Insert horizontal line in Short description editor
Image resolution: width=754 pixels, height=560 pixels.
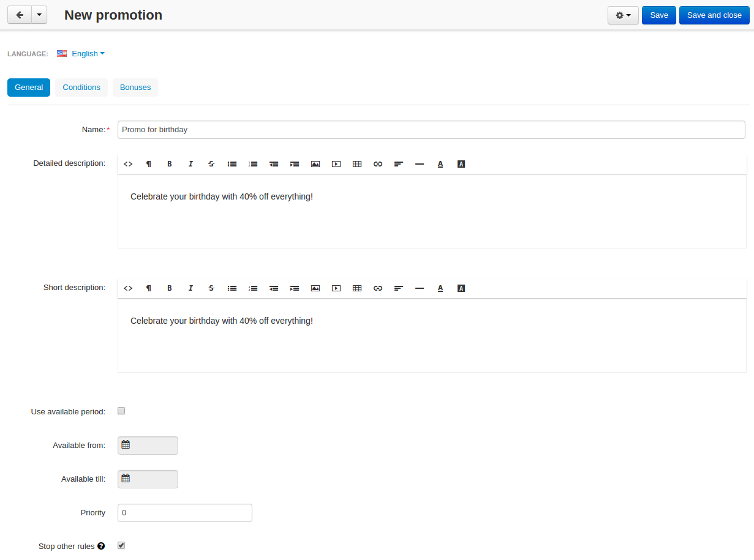(x=420, y=288)
